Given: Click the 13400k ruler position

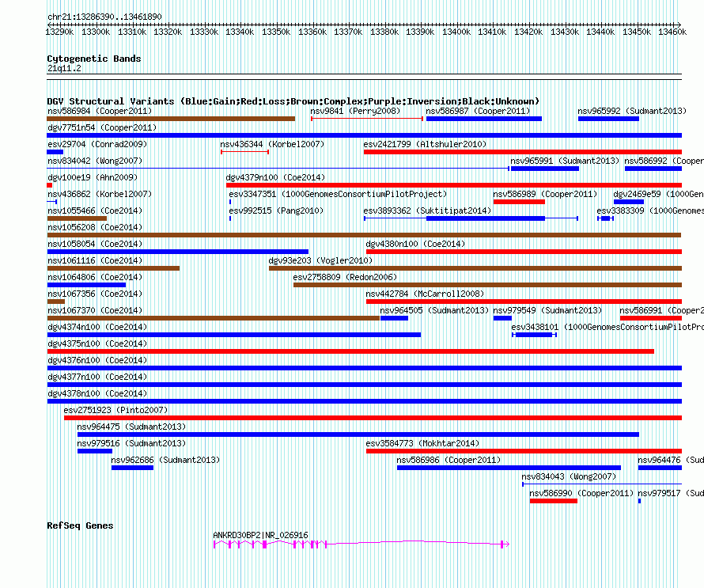Looking at the screenshot, I should coord(456,32).
